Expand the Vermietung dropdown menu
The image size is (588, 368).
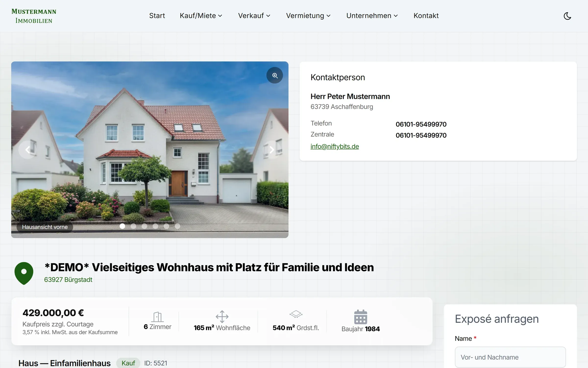(308, 16)
